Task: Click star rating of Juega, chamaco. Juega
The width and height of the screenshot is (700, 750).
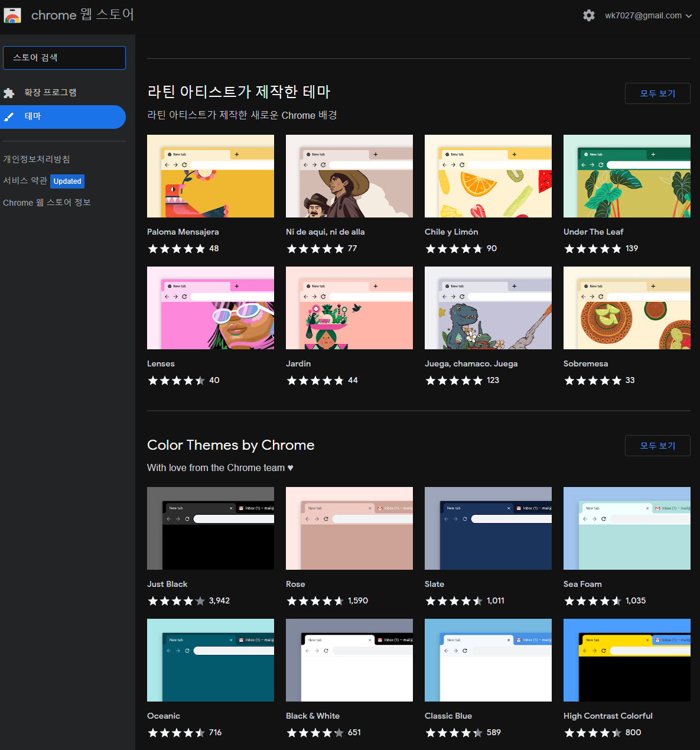Action: click(x=454, y=381)
